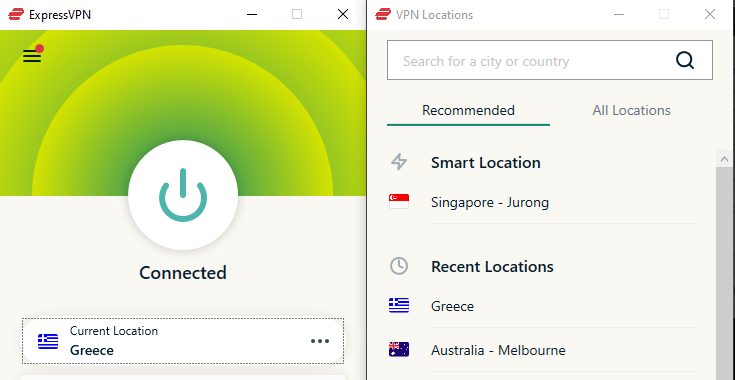Select the Smart Location heading
This screenshot has height=380, width=735.
tap(486, 163)
